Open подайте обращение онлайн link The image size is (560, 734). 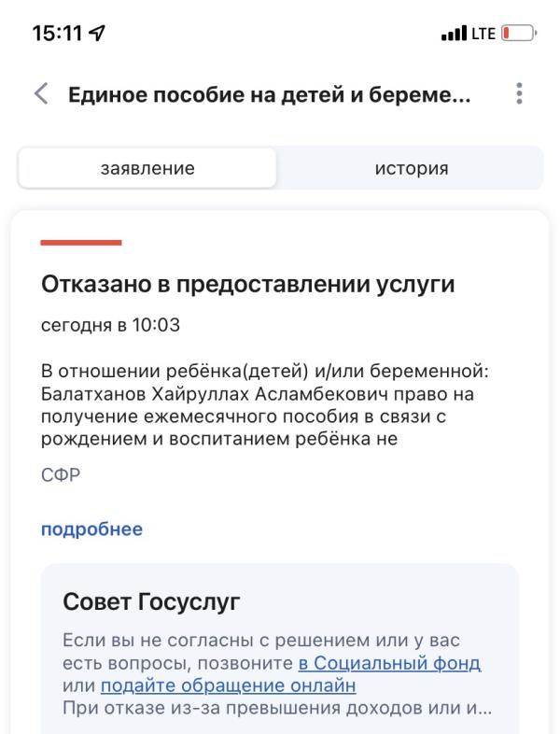coord(229,685)
